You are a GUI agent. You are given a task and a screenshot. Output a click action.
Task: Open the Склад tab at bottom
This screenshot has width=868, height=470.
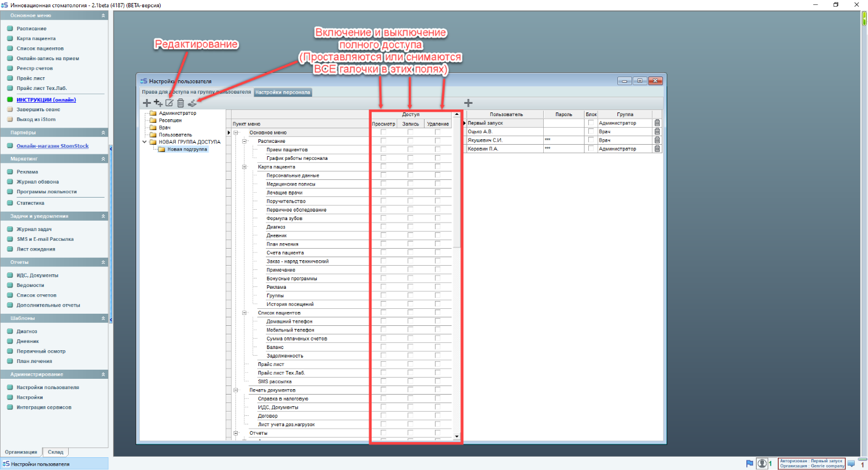pos(55,452)
